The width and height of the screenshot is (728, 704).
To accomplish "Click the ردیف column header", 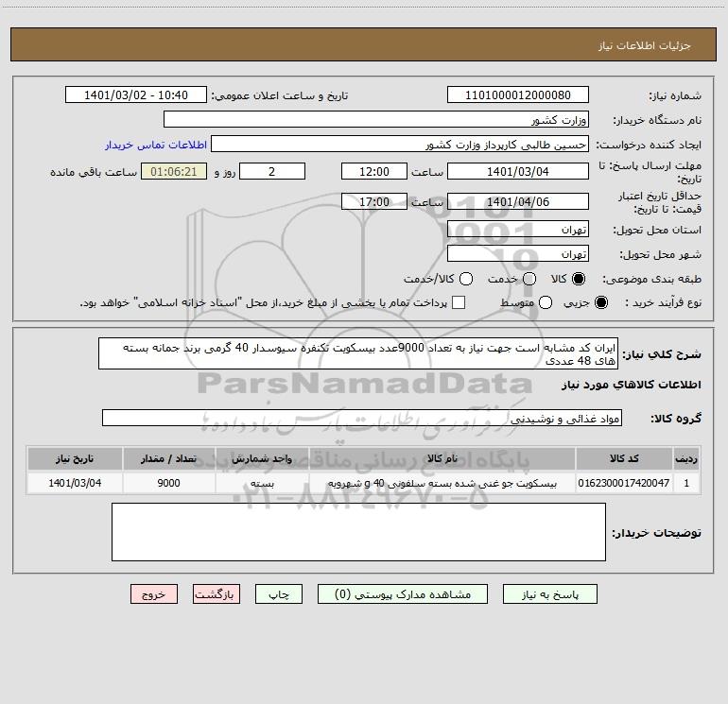I will coord(686,458).
